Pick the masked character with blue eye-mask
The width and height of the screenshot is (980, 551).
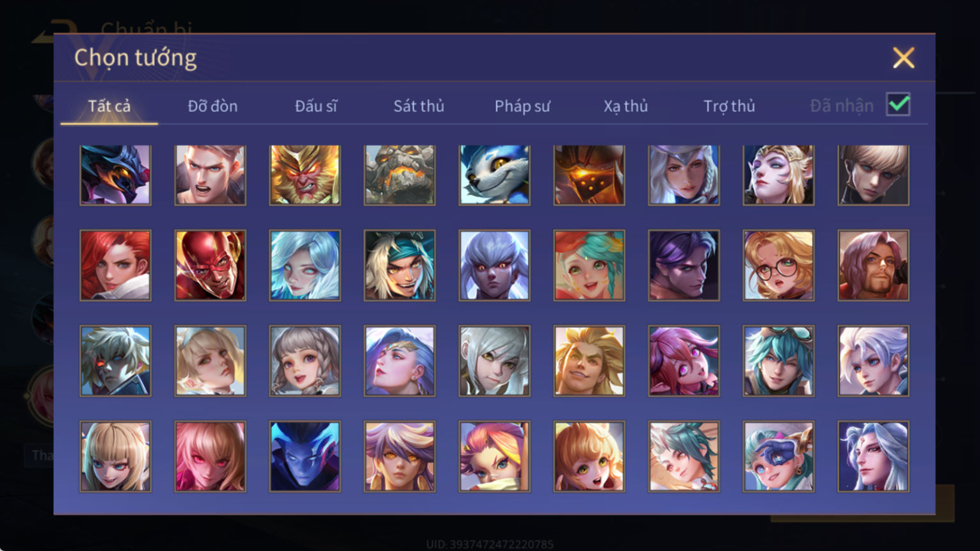pyautogui.click(x=778, y=456)
